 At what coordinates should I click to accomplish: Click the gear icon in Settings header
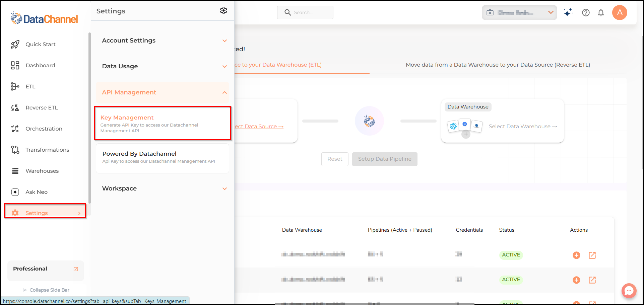pyautogui.click(x=223, y=11)
